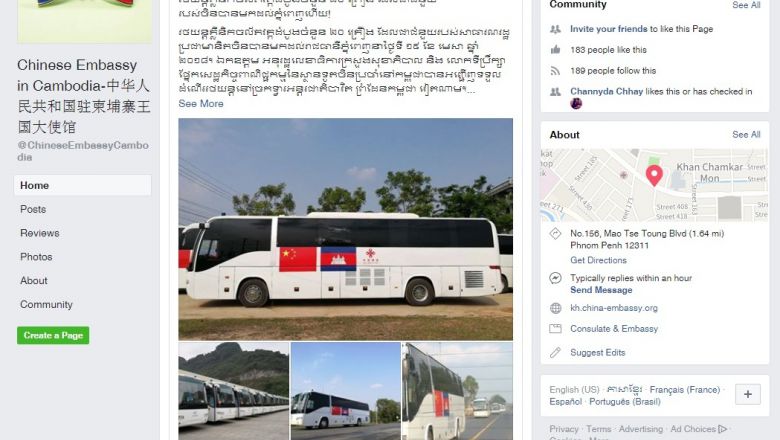Open See All in About section
780x440 pixels.
click(746, 135)
